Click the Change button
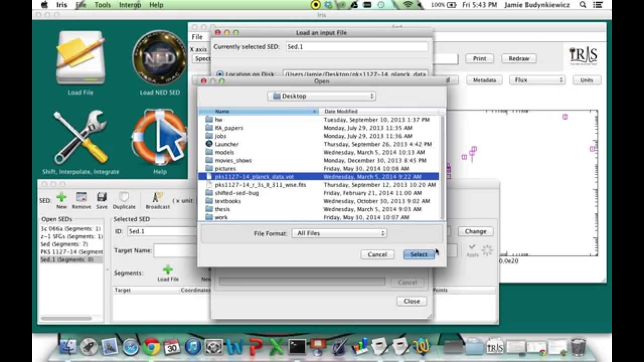Viewport: 644px width, 362px height. [x=475, y=232]
